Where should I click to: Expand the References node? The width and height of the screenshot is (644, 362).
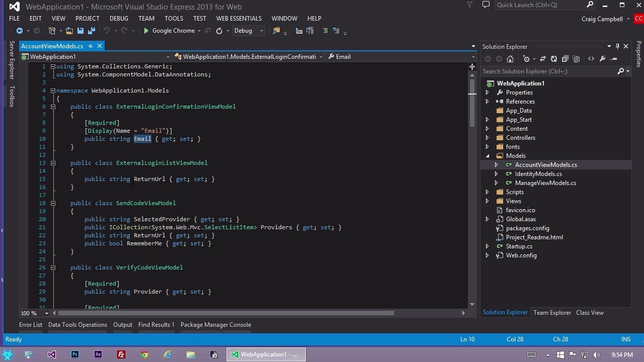(x=487, y=102)
